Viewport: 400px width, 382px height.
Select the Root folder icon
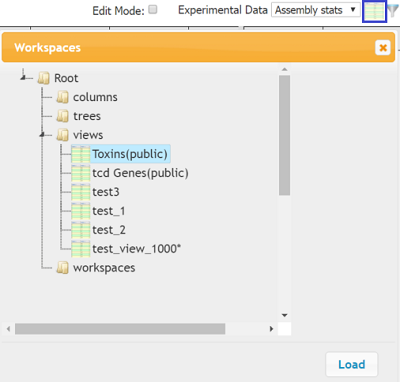[x=44, y=78]
